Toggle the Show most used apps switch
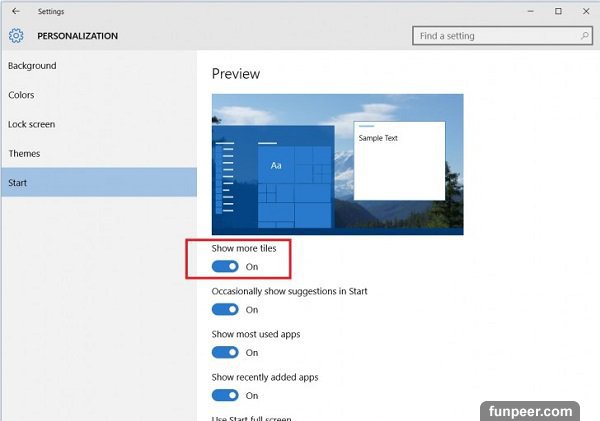Viewport: 600px width, 421px height. click(x=225, y=352)
